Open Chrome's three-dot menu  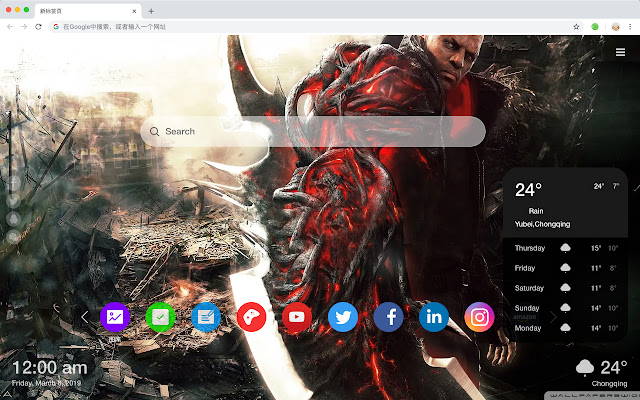click(630, 27)
